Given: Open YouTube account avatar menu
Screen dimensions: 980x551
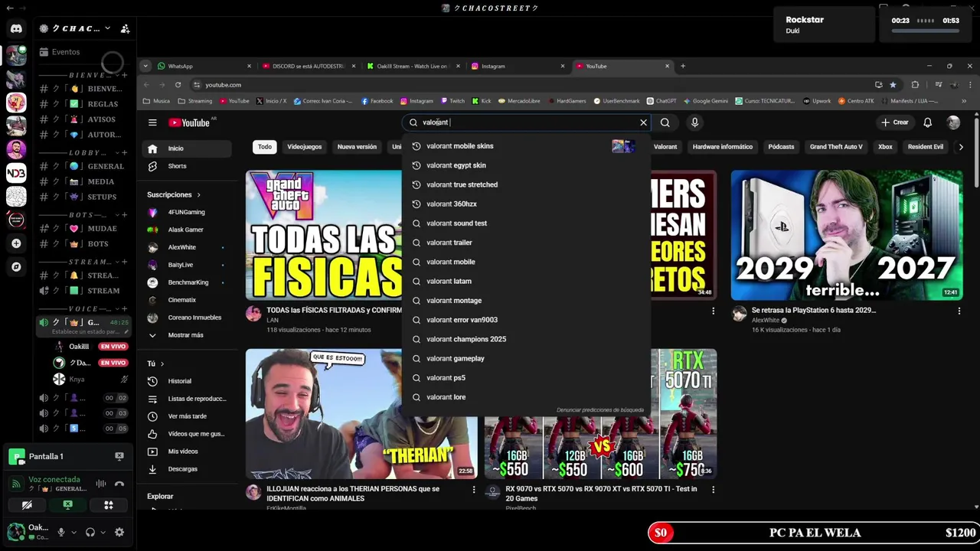Looking at the screenshot, I should [x=953, y=122].
